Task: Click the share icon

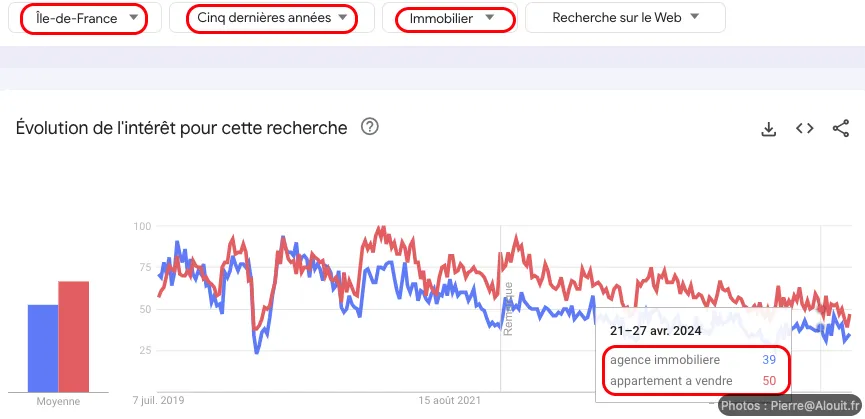Action: pyautogui.click(x=840, y=129)
